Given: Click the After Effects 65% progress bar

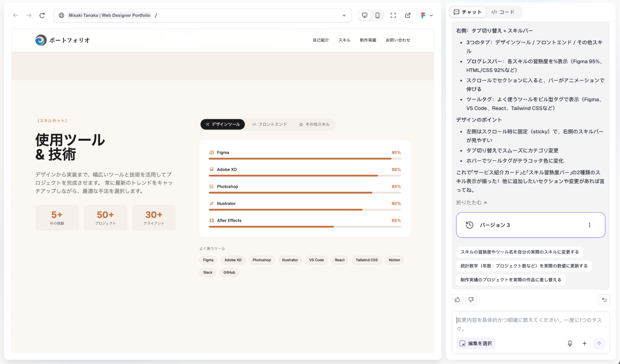Looking at the screenshot, I should point(305,227).
